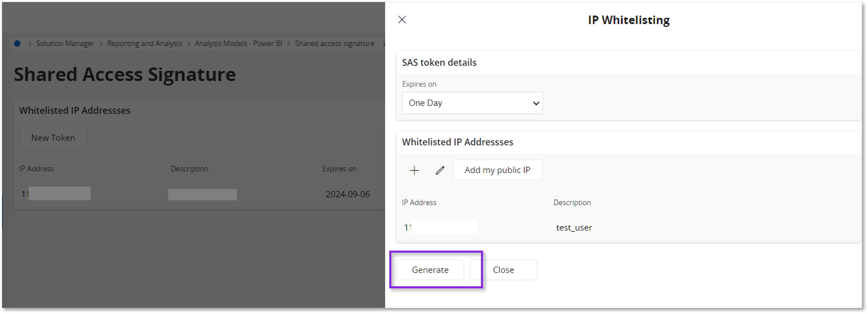The image size is (868, 314).
Task: Close the IP Whitelisting panel with the X icon
Action: point(402,19)
